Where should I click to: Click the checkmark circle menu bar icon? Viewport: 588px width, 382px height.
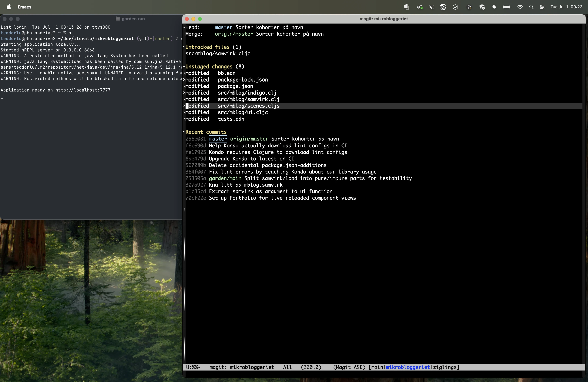455,7
